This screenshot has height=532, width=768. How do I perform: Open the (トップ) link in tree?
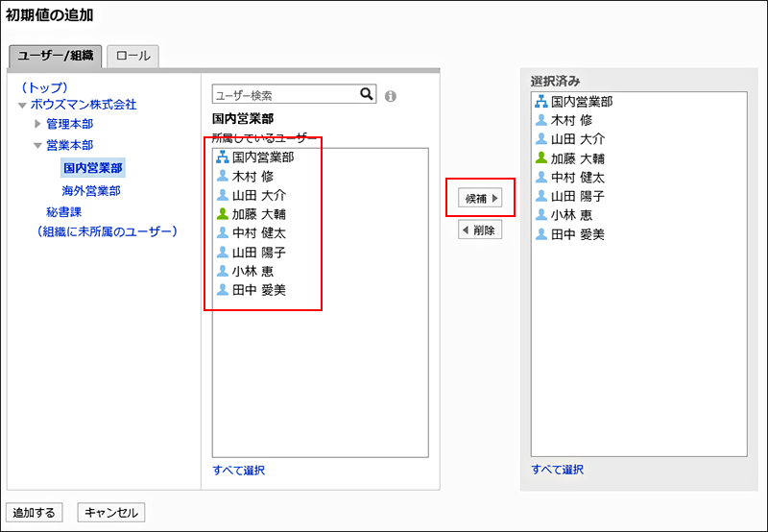pos(44,87)
